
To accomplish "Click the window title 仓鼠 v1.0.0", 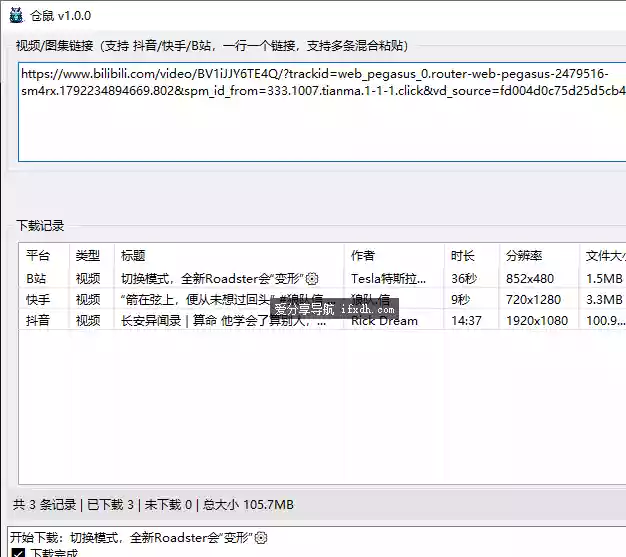I will pos(60,16).
